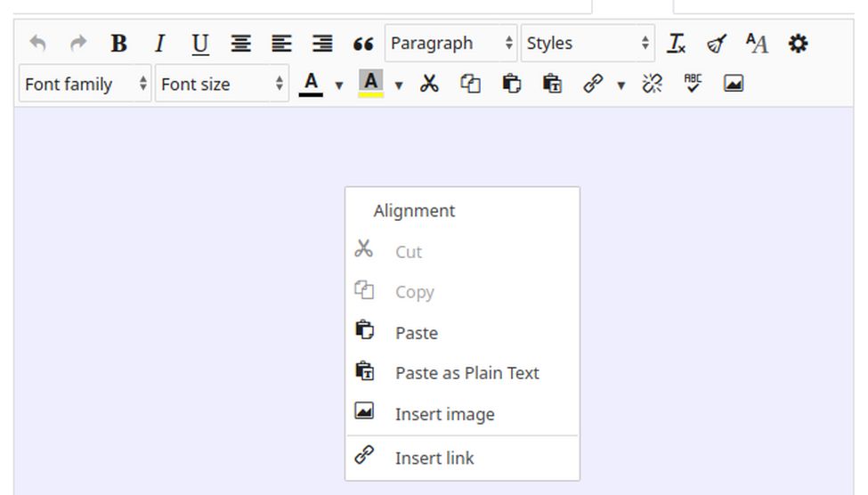Open the Paragraph format dropdown
Image resolution: width=868 pixels, height=495 pixels.
pos(450,44)
